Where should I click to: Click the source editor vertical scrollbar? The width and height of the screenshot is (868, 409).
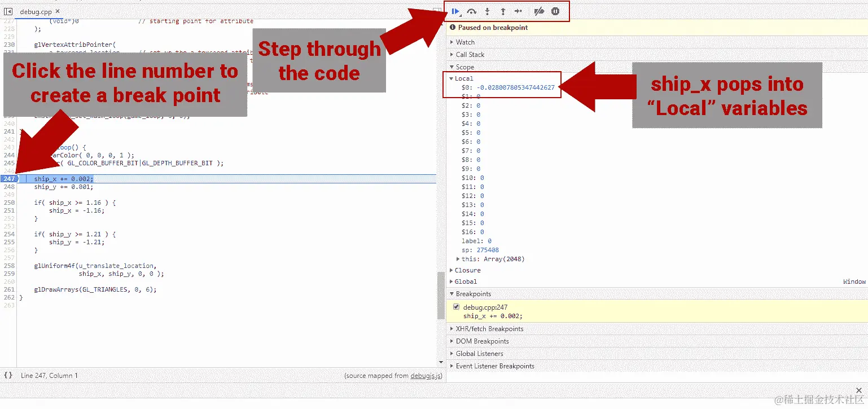441,296
